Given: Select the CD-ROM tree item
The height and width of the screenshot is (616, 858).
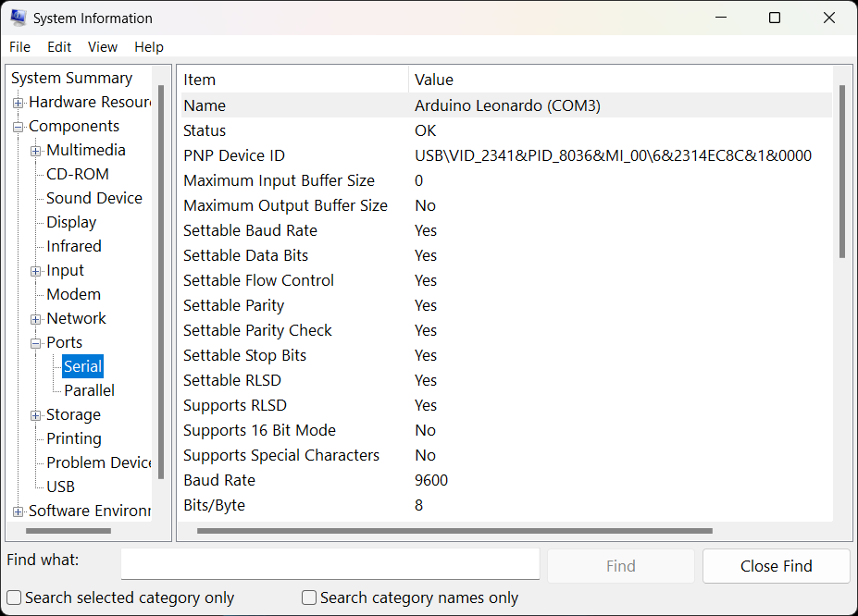Looking at the screenshot, I should click(78, 175).
